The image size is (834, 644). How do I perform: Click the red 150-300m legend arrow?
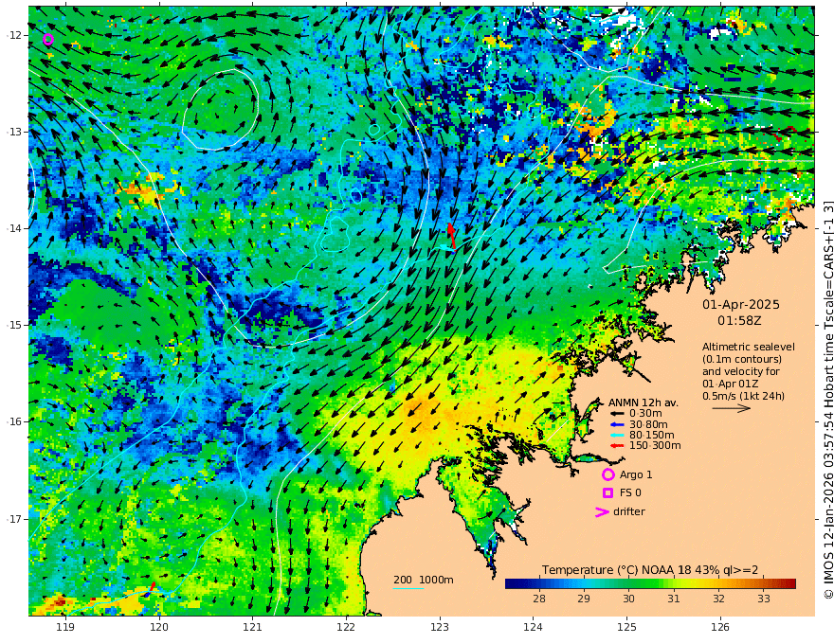[617, 445]
